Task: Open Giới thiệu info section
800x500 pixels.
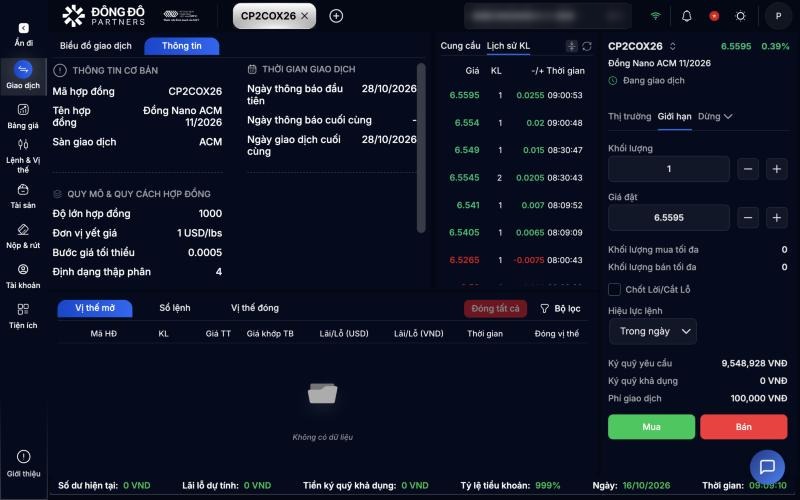Action: (23, 463)
